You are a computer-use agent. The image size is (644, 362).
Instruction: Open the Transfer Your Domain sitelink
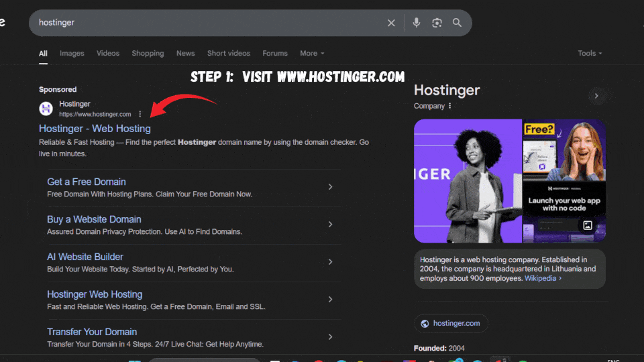92,332
